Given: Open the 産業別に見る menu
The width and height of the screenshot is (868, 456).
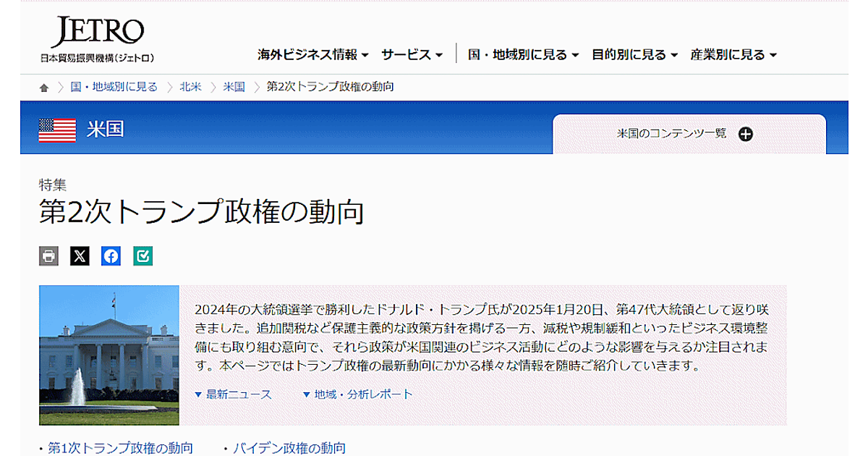Looking at the screenshot, I should point(733,55).
